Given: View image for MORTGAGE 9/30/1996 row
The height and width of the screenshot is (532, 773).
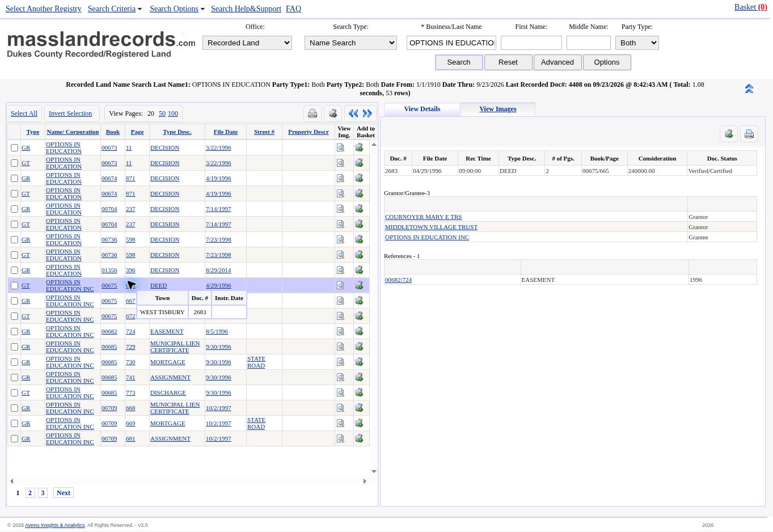Looking at the screenshot, I should click(x=341, y=362).
